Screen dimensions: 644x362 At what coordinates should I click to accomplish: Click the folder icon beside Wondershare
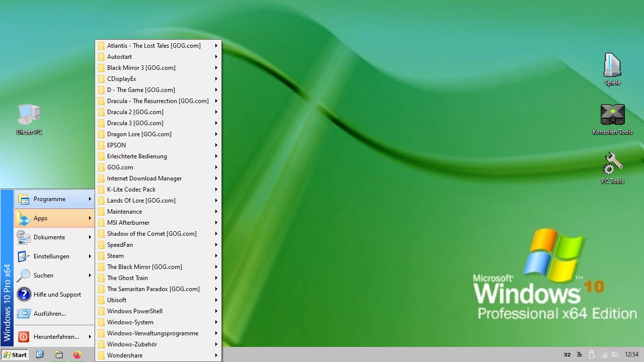pos(101,355)
